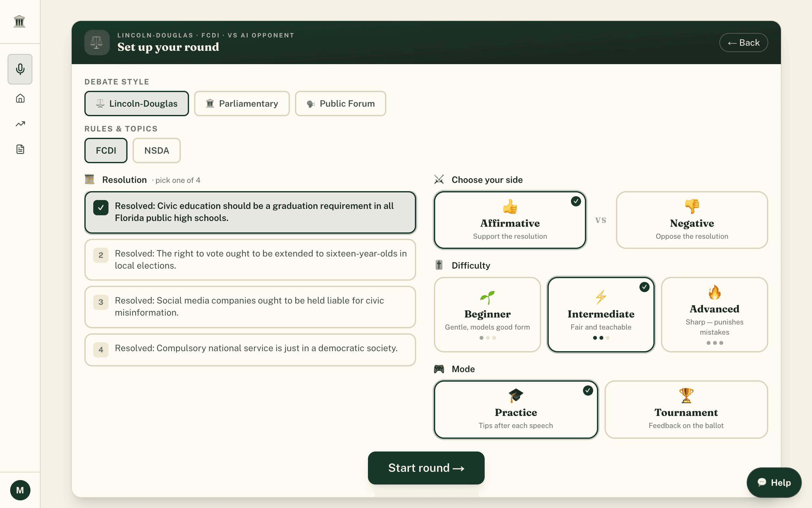This screenshot has width=812, height=508.
Task: Open the microphone debate practice sidebar icon
Action: click(20, 69)
